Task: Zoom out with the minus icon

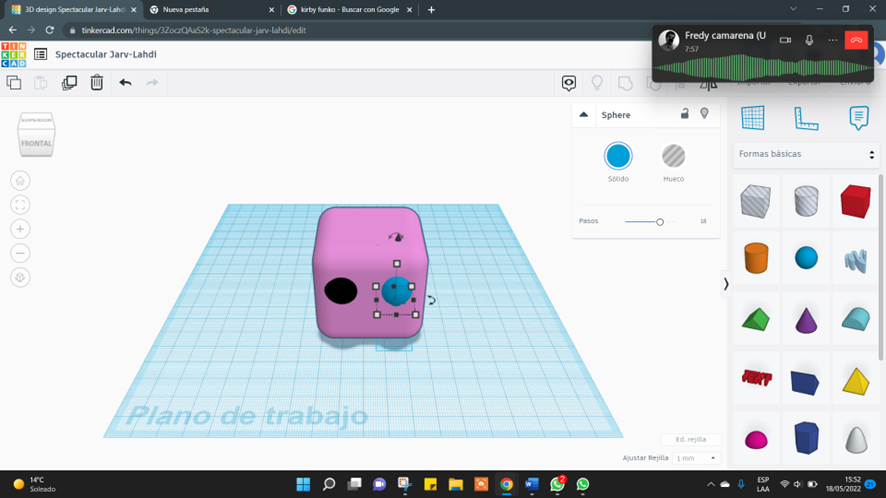Action: click(20, 253)
